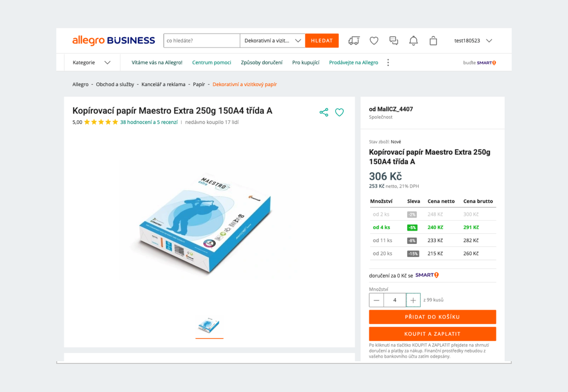Click the z 99 kusů stock text
Image resolution: width=568 pixels, height=392 pixels.
tap(434, 300)
